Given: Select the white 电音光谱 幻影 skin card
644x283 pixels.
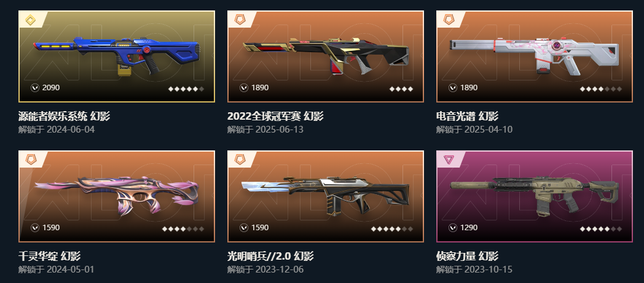Looking at the screenshot, I should [x=535, y=56].
